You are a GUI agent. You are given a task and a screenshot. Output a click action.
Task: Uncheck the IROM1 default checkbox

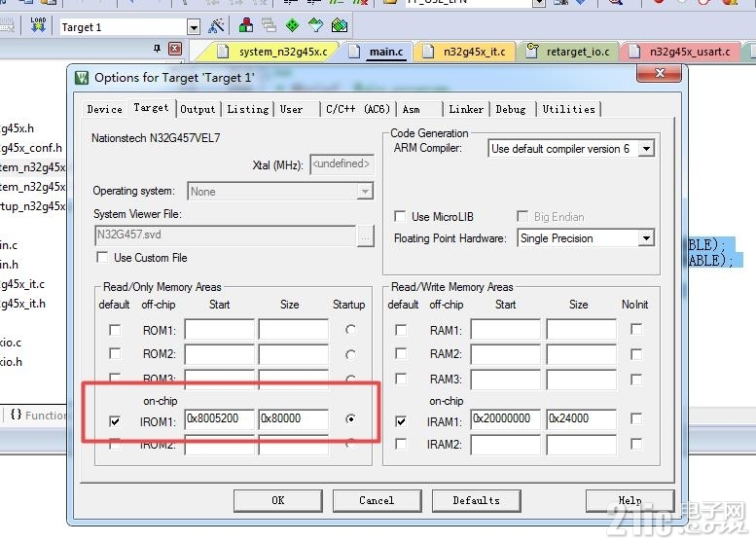[x=115, y=421]
